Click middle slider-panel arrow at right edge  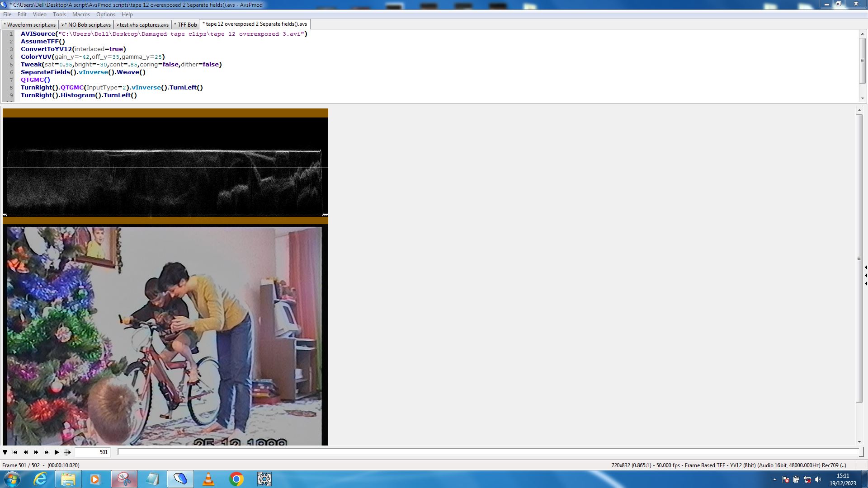click(866, 276)
